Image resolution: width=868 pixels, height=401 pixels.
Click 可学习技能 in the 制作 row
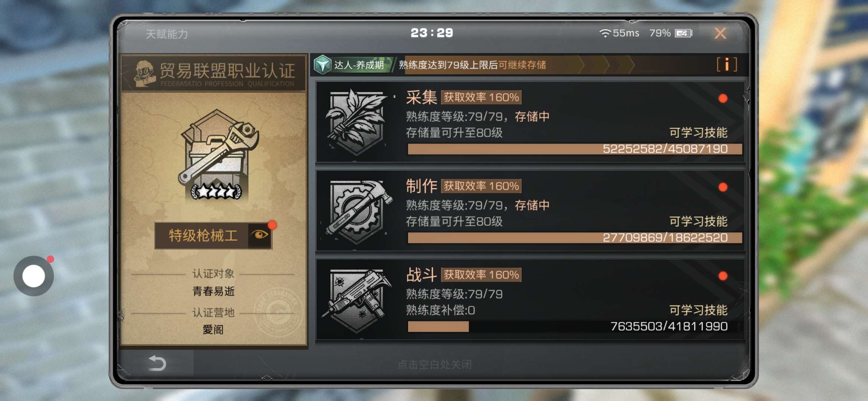[x=698, y=221]
